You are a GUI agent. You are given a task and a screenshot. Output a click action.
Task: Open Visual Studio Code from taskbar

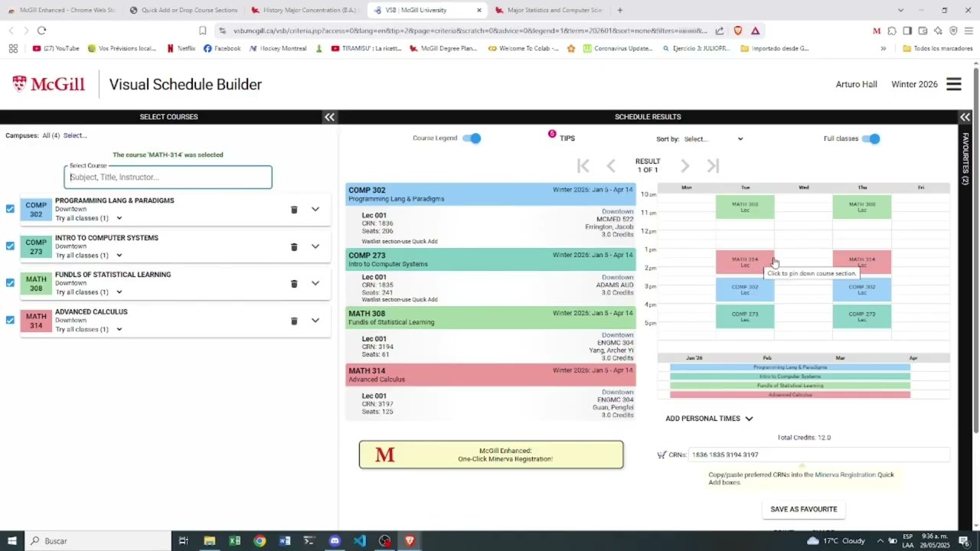360,541
